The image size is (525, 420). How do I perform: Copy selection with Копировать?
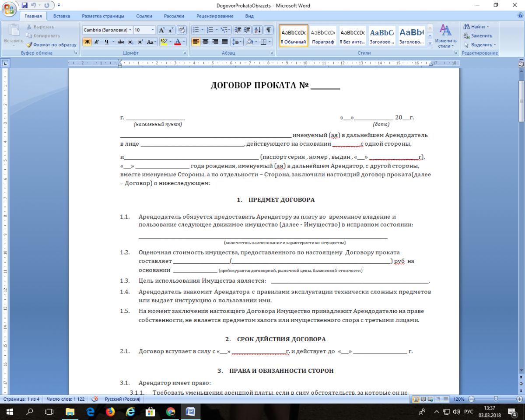point(43,36)
